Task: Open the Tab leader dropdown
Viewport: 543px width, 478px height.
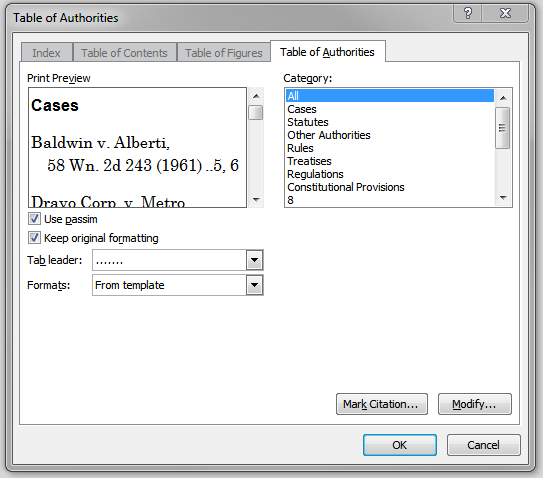Action: [x=255, y=260]
